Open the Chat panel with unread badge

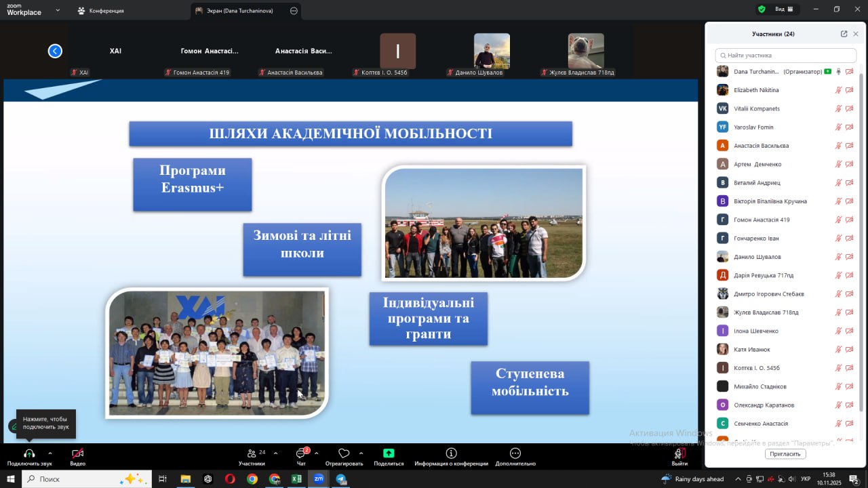(x=301, y=453)
